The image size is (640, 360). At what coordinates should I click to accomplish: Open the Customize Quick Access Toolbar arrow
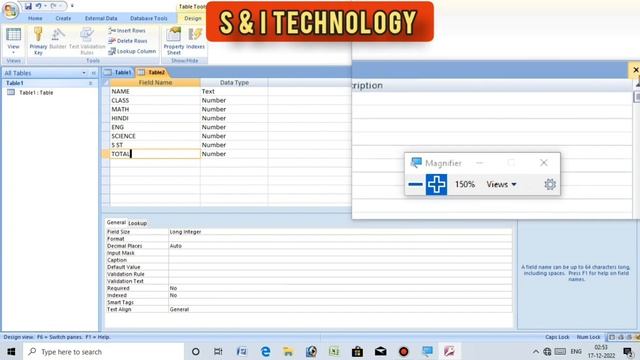coord(72,6)
